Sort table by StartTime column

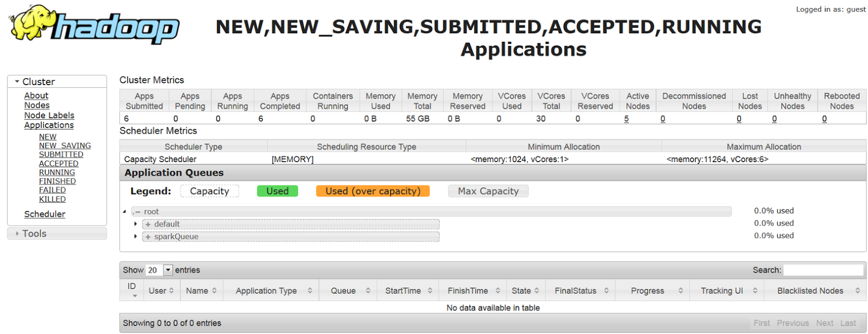click(408, 291)
